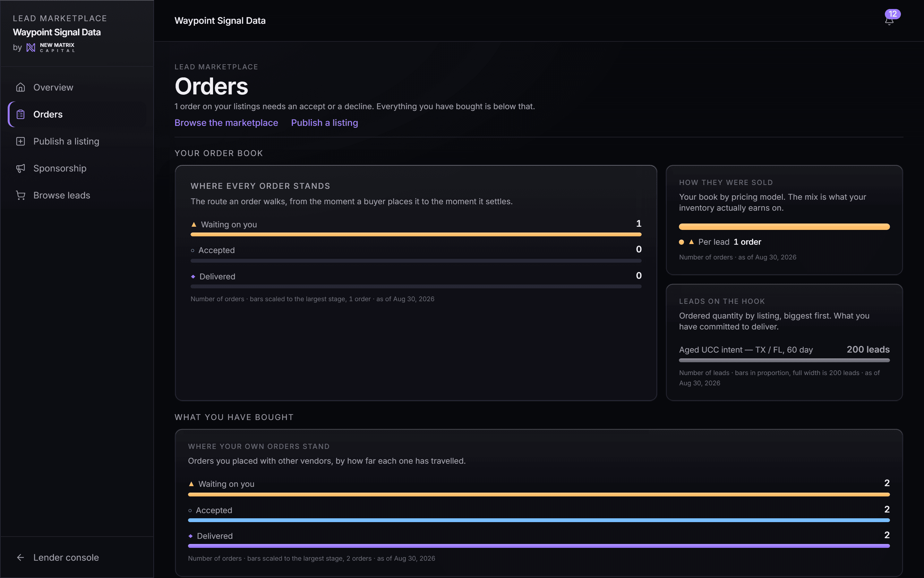Follow the Publish a listing link under Orders
924x578 pixels.
[x=324, y=123]
